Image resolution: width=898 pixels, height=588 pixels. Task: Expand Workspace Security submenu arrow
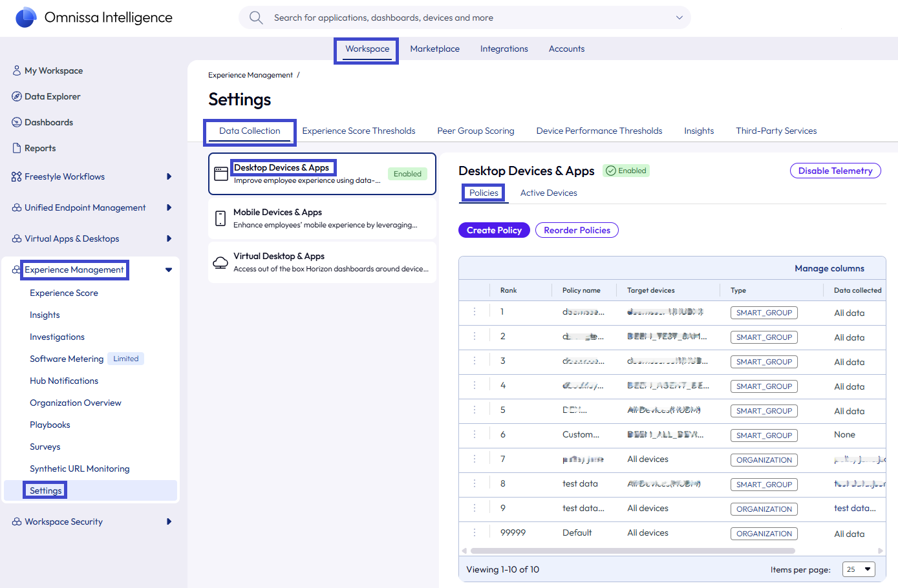(169, 521)
